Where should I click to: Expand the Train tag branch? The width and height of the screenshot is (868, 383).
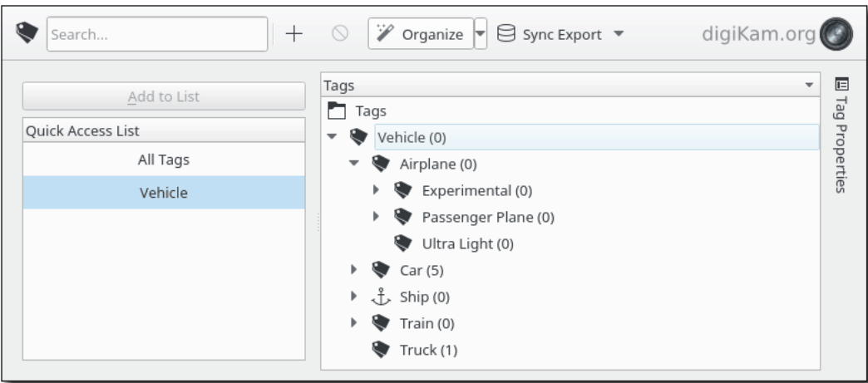click(354, 323)
